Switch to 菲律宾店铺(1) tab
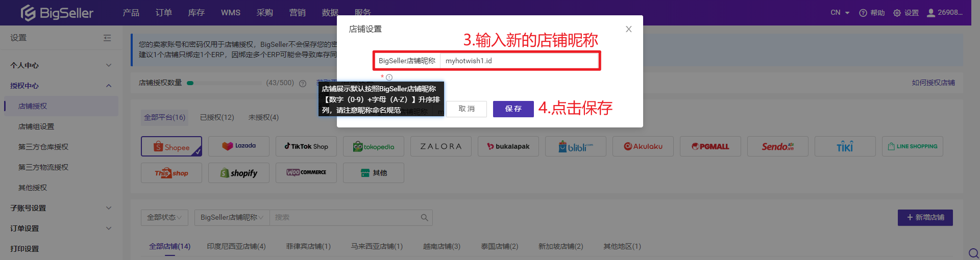 pyautogui.click(x=308, y=247)
